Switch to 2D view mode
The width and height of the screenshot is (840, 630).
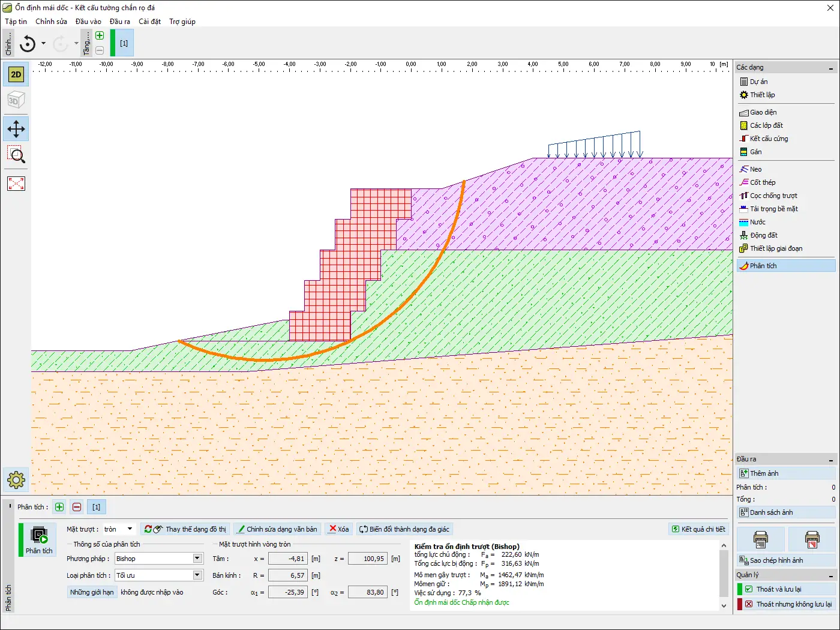pyautogui.click(x=16, y=74)
